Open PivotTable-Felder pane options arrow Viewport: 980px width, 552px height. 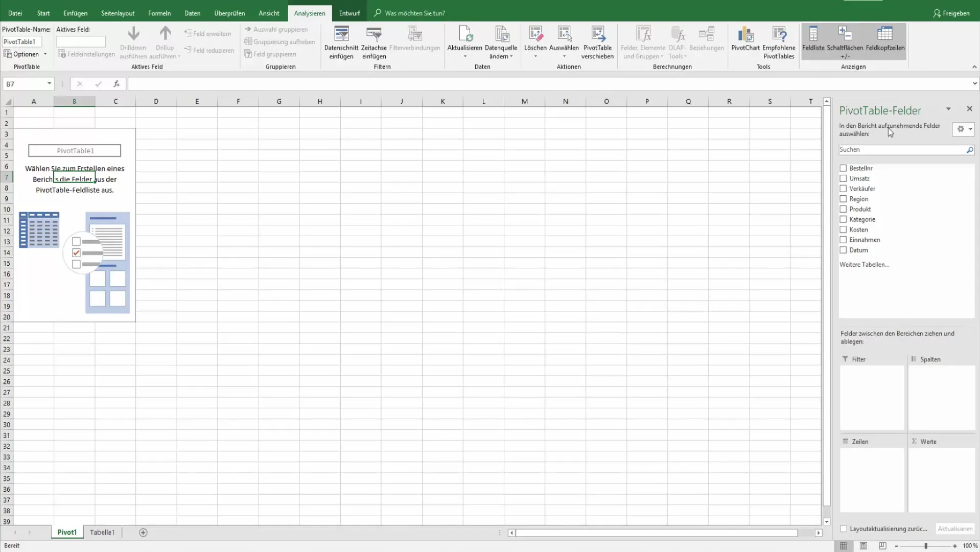pos(948,109)
